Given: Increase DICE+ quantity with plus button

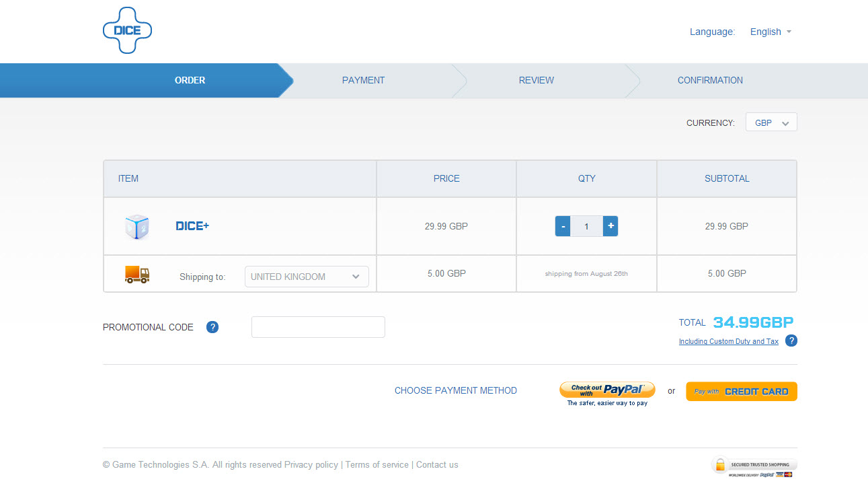Looking at the screenshot, I should pyautogui.click(x=610, y=226).
